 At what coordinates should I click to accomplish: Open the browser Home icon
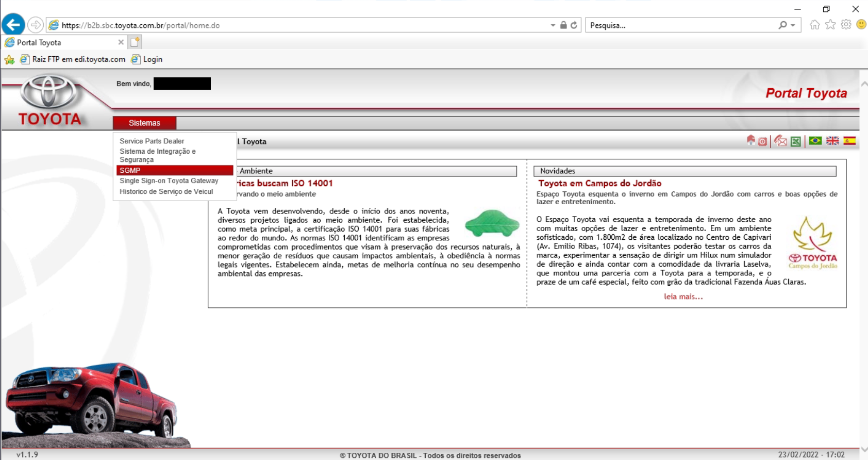coord(814,25)
